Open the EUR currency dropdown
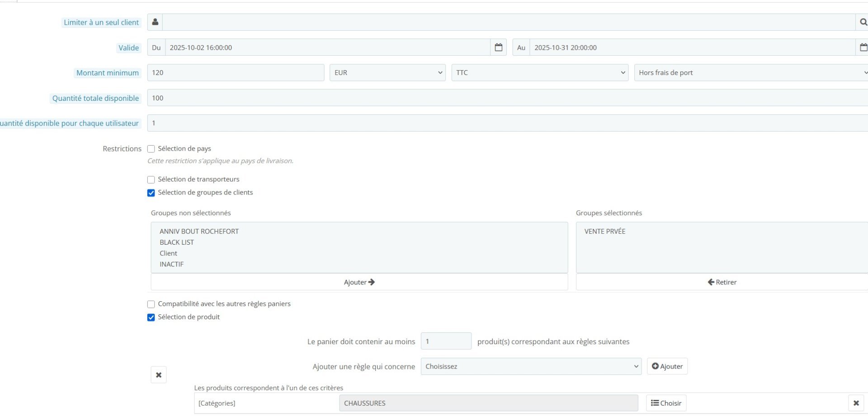868x417 pixels. (388, 73)
